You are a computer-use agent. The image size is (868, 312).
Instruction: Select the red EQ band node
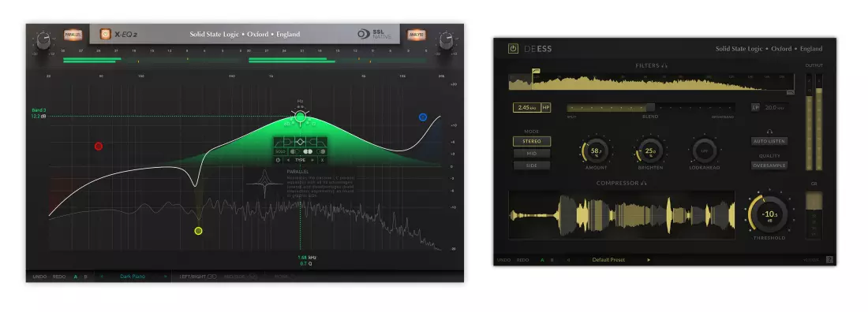pos(99,147)
